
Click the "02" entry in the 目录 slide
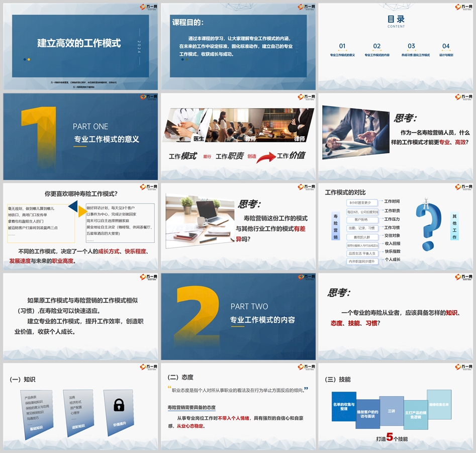click(x=377, y=50)
